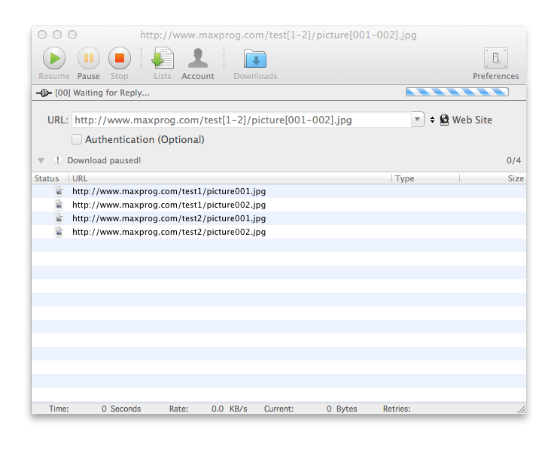This screenshot has width=560, height=462.
Task: Click the Web Site label
Action: pyautogui.click(x=472, y=120)
